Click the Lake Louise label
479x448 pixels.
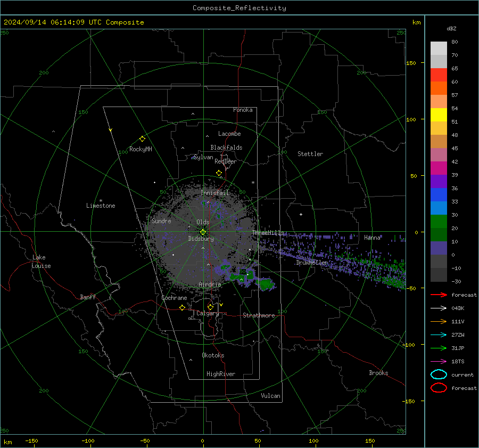[x=41, y=262]
